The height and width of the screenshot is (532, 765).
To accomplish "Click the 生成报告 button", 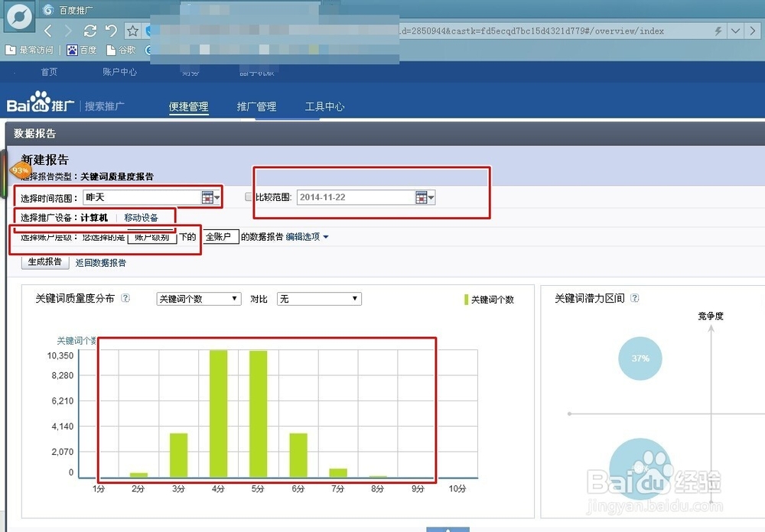I will click(x=45, y=262).
